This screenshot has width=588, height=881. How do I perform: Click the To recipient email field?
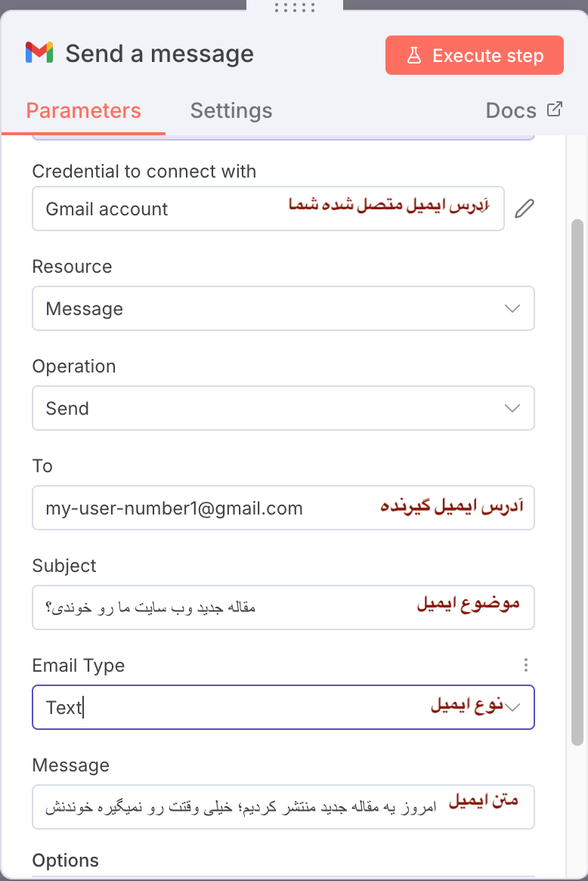click(x=227, y=508)
